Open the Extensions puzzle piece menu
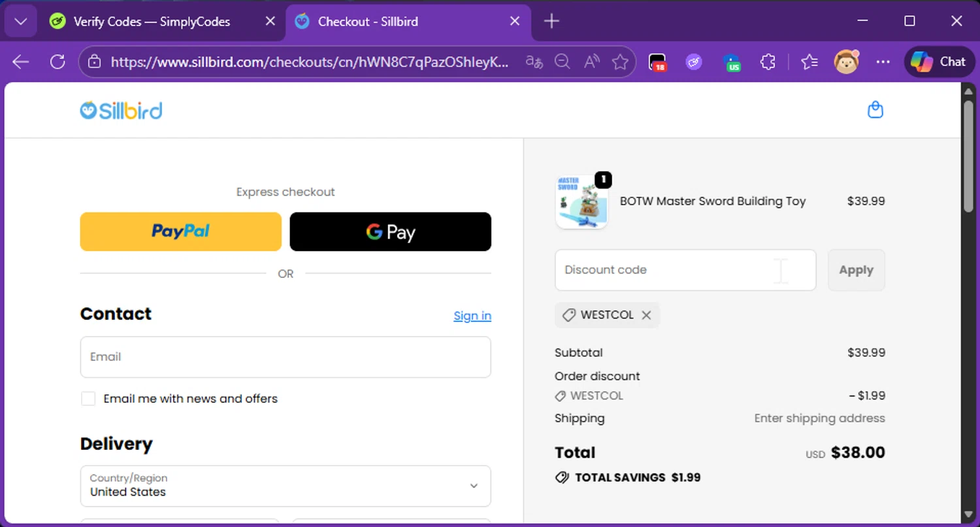The width and height of the screenshot is (980, 527). tap(768, 62)
